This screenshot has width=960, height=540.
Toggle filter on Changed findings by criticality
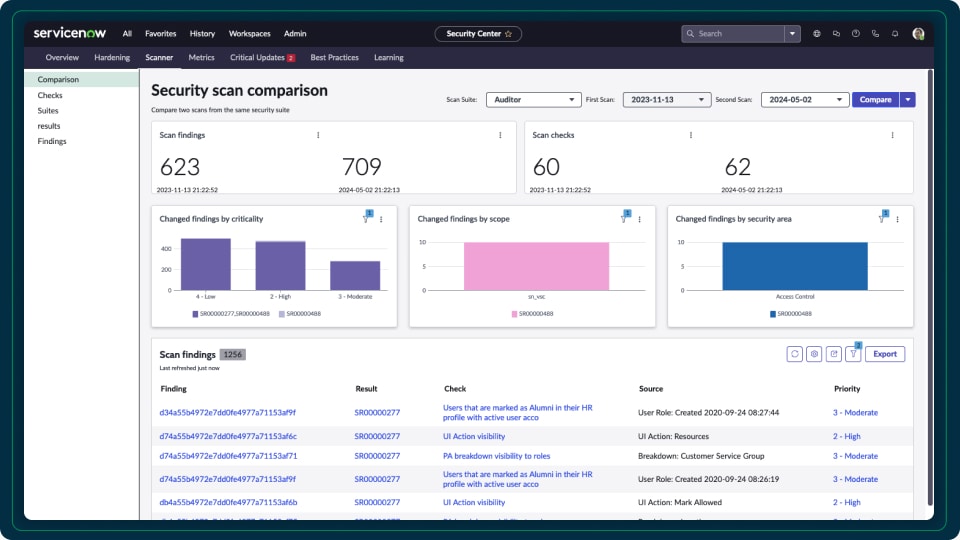[x=366, y=219]
